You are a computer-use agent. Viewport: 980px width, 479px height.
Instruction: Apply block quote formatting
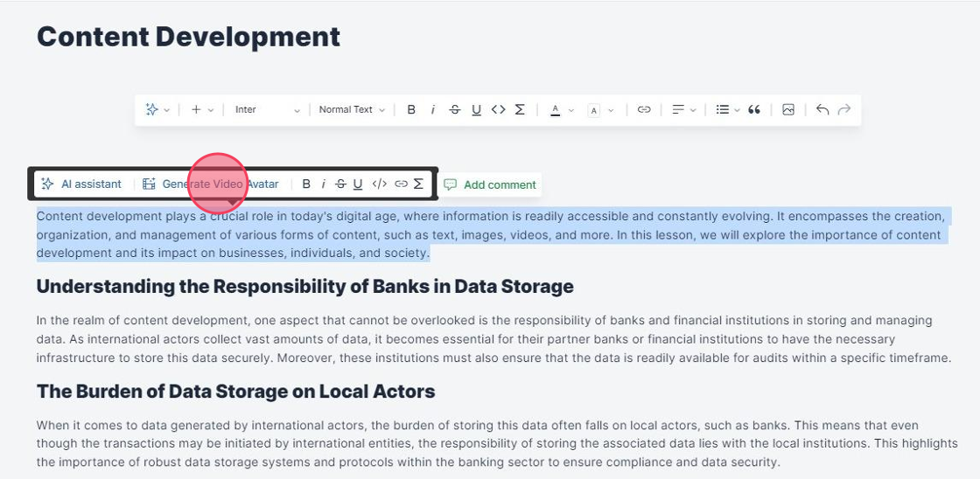(754, 110)
